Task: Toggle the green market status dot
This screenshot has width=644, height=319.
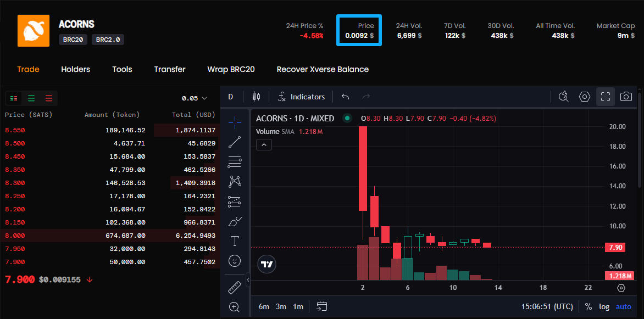Action: (347, 119)
